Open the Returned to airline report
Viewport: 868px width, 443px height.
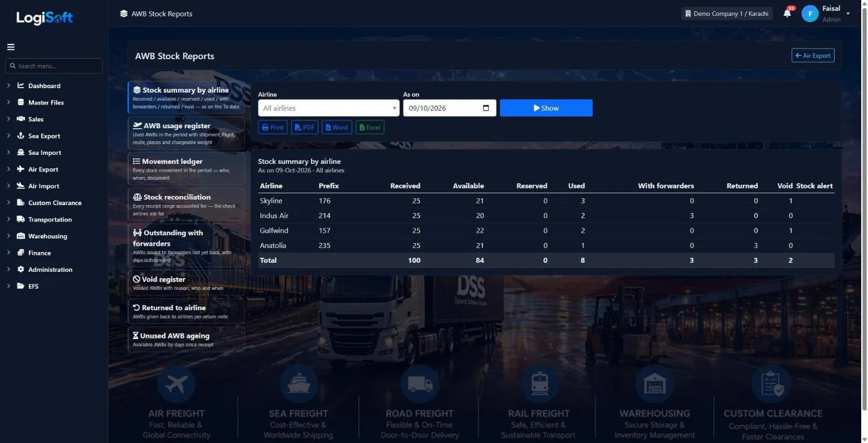pyautogui.click(x=187, y=311)
